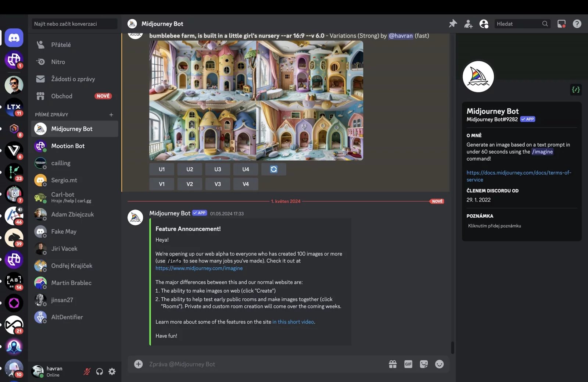Click the re-roll refresh button
This screenshot has height=382, width=588.
pyautogui.click(x=273, y=169)
